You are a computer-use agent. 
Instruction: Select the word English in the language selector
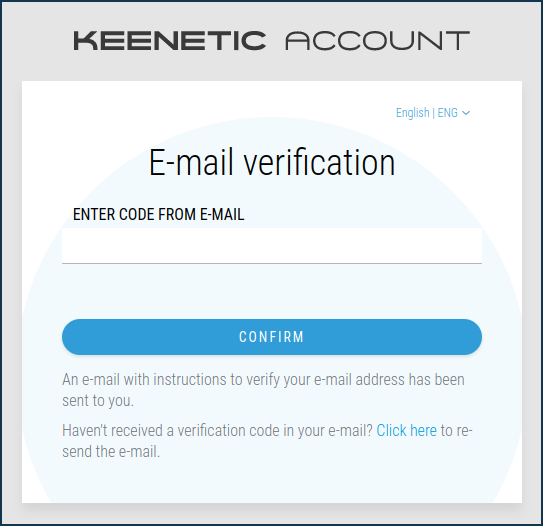coord(412,113)
